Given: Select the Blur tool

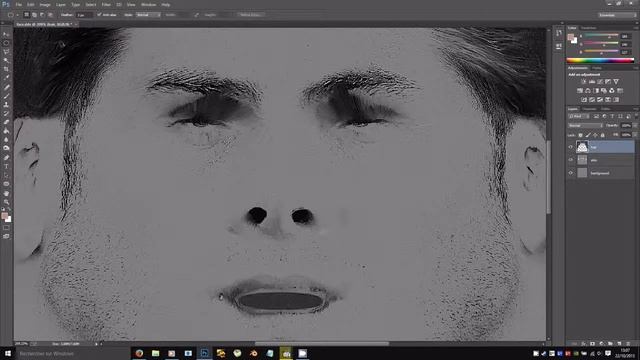Looking at the screenshot, I should [6, 140].
